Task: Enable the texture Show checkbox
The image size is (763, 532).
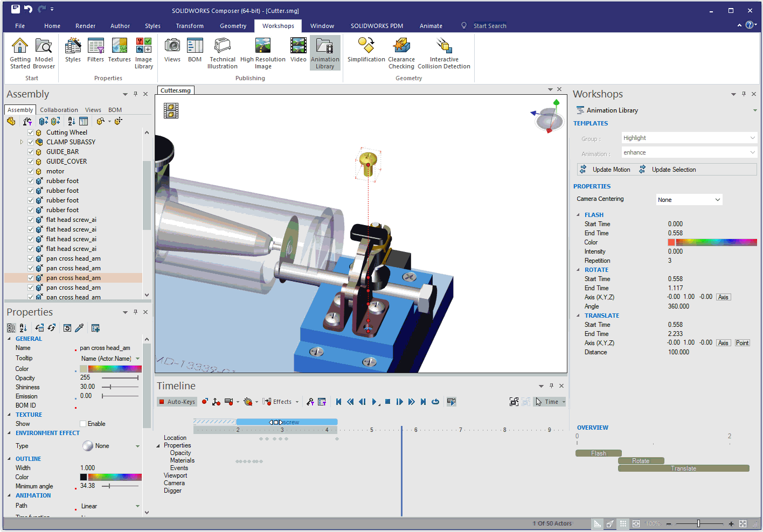Action: (x=83, y=424)
